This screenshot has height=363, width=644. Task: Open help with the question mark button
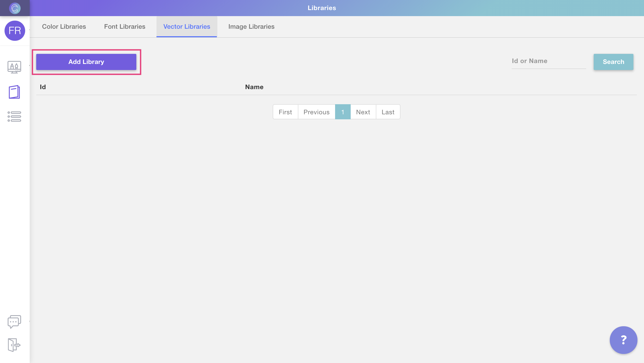pos(623,340)
